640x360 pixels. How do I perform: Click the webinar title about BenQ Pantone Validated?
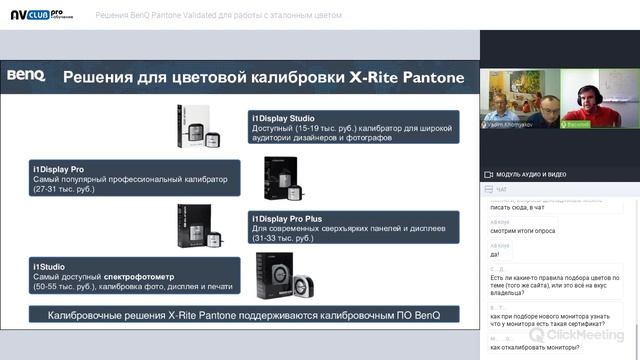point(218,15)
